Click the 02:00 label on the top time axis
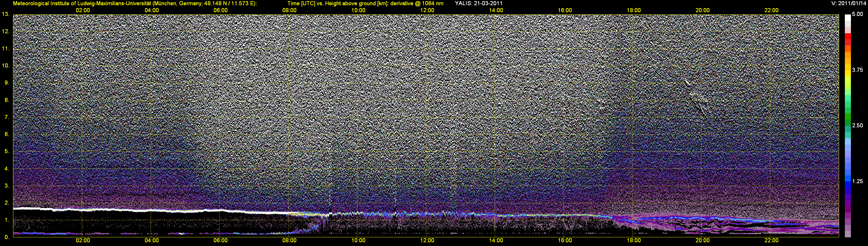This screenshot has width=868, height=246. tap(82, 10)
